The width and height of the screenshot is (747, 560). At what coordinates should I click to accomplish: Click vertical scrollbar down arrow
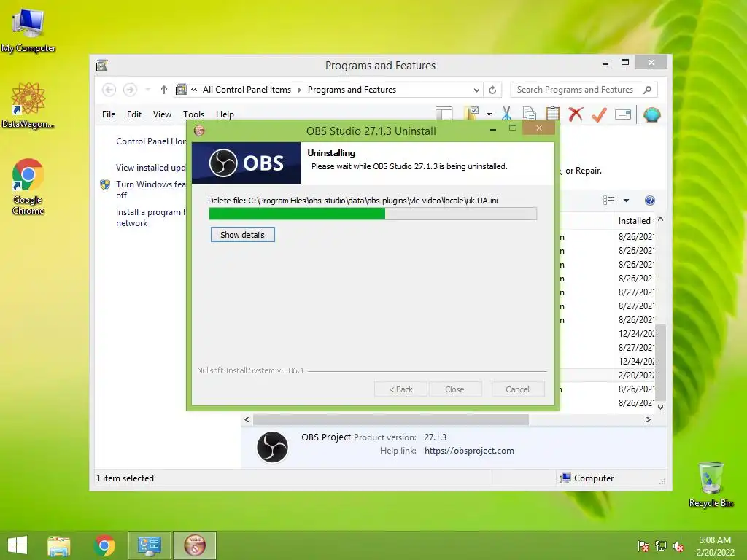(x=660, y=407)
